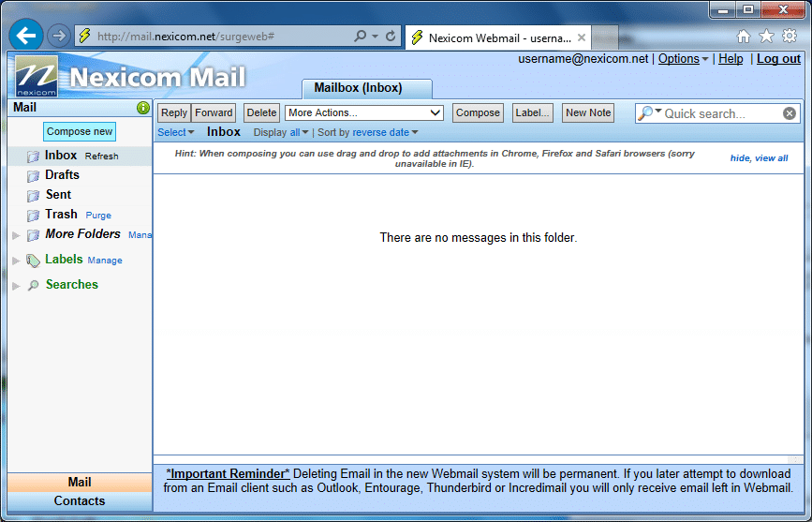This screenshot has height=522, width=812.
Task: Open the Inbox folder
Action: point(61,155)
